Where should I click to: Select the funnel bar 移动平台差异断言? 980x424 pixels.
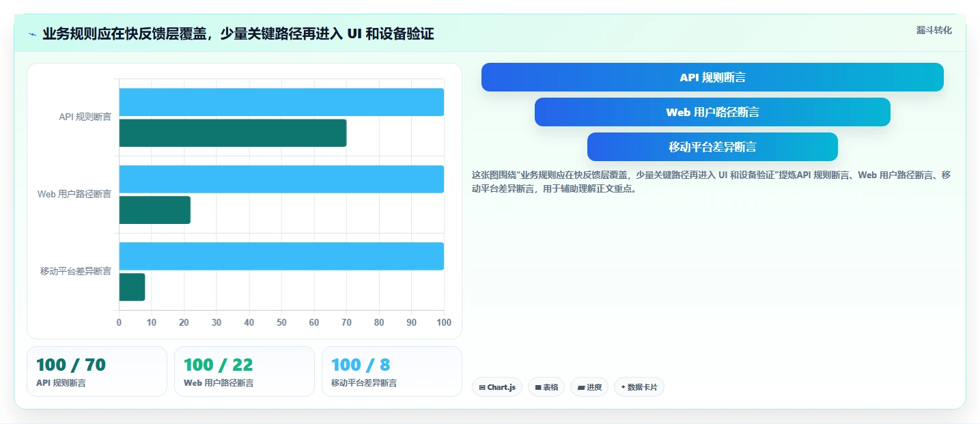(x=712, y=147)
